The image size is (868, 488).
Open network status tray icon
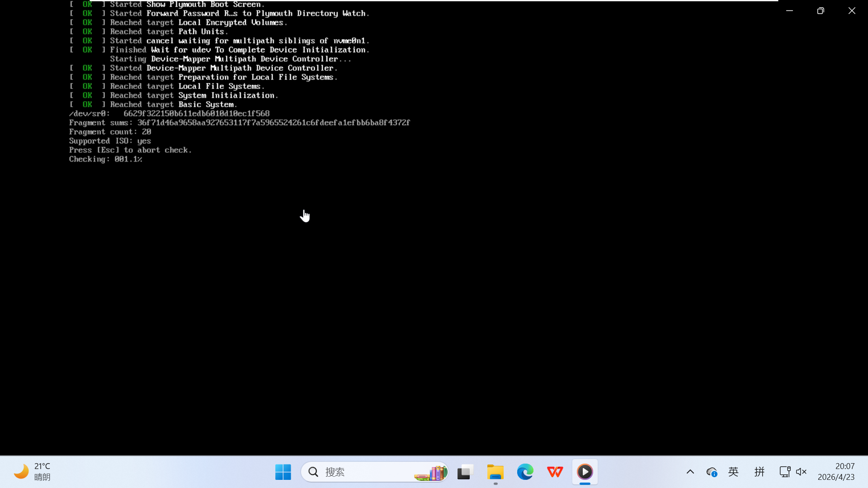pyautogui.click(x=784, y=472)
